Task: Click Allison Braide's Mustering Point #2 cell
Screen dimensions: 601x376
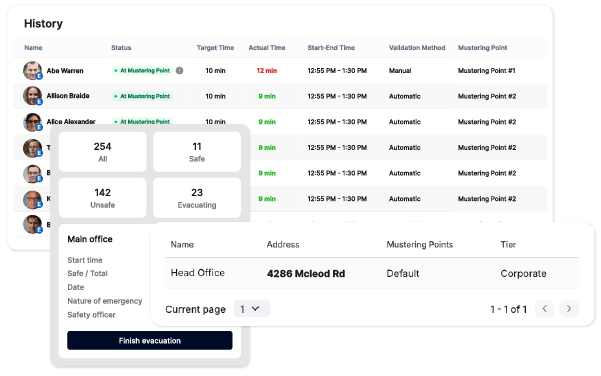Action: point(487,96)
